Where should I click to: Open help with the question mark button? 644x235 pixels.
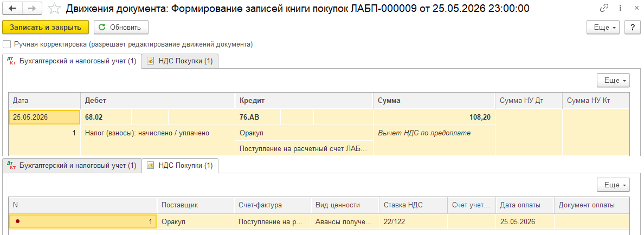[x=632, y=28]
